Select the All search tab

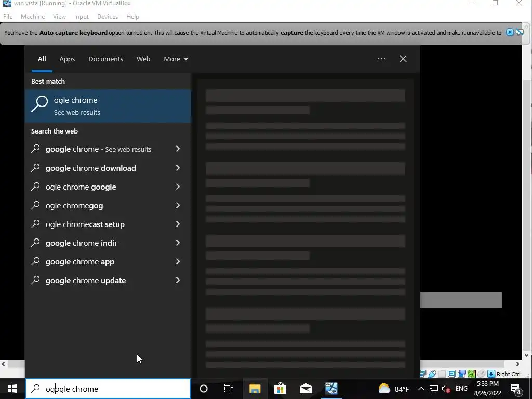(42, 59)
